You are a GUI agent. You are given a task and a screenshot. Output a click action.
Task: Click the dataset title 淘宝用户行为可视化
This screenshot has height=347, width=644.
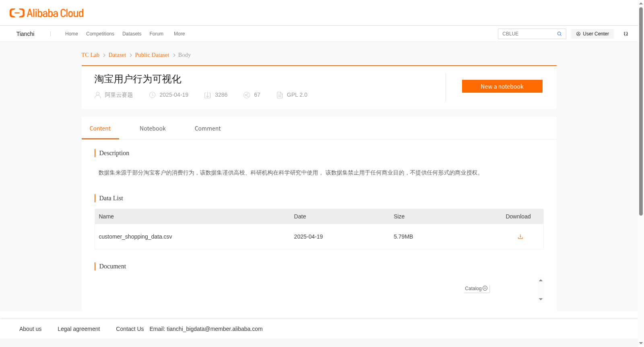(x=138, y=79)
